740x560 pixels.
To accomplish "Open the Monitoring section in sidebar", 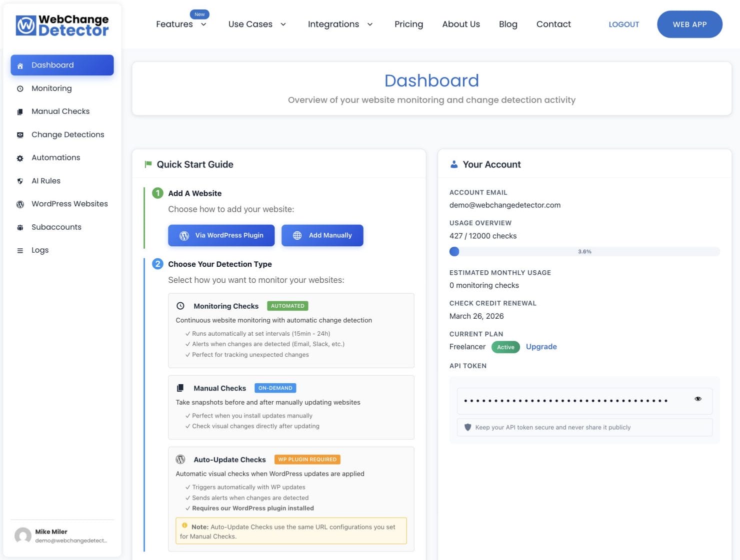I will point(51,88).
